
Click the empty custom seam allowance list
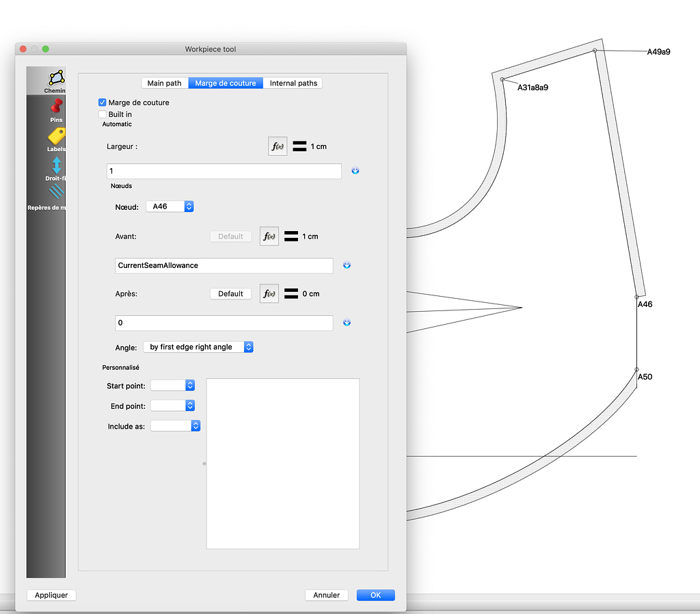[x=282, y=464]
